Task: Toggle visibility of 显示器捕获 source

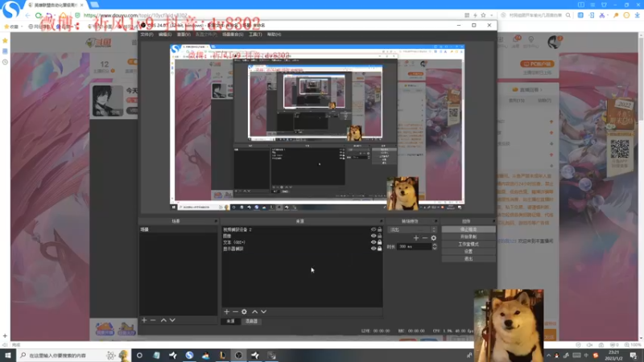Action: 374,249
